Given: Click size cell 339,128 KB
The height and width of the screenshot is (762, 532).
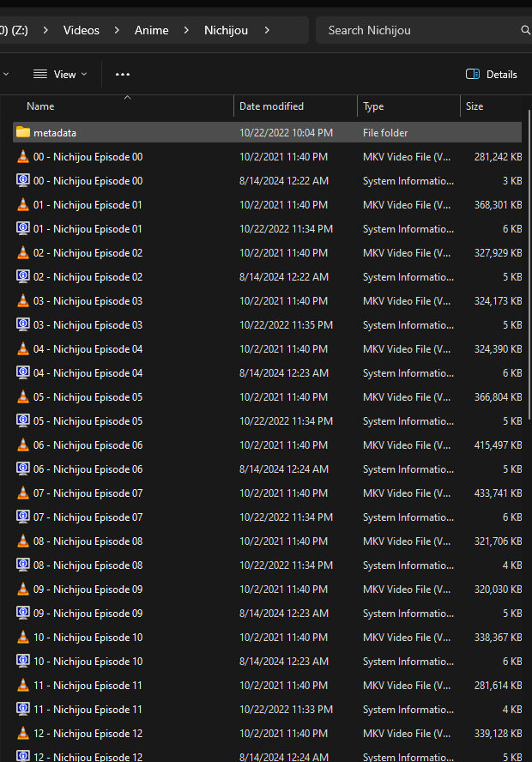Looking at the screenshot, I should click(x=498, y=734).
